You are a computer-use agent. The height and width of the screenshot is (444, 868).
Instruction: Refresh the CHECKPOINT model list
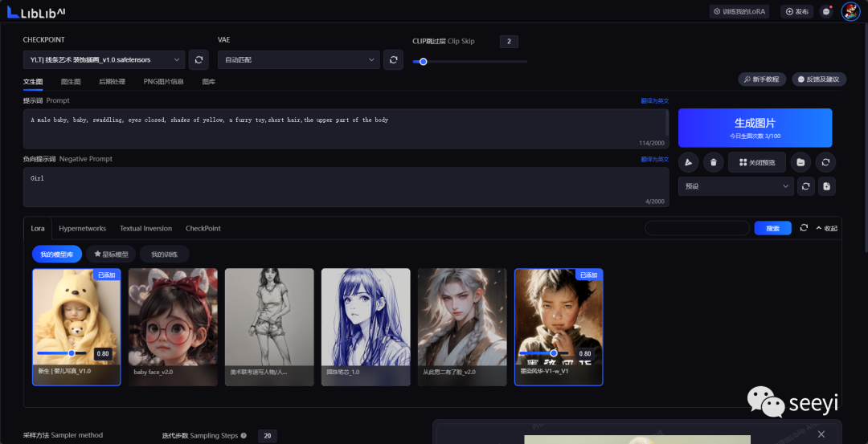pos(199,59)
